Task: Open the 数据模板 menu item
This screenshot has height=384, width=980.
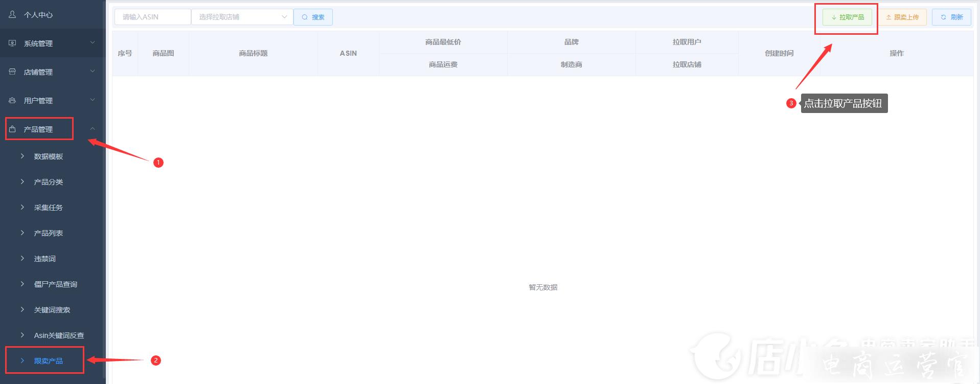Action: pyautogui.click(x=49, y=156)
